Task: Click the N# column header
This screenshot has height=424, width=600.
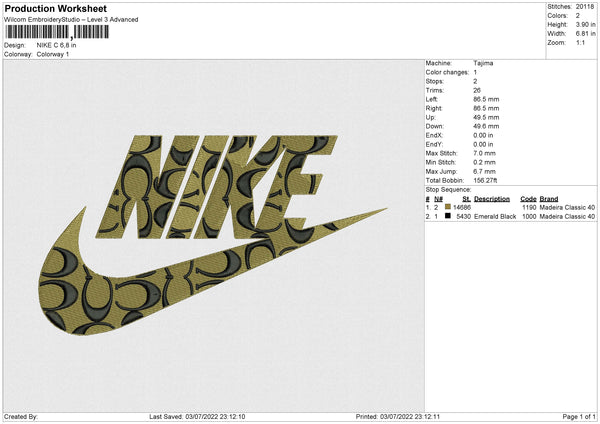Action: [x=439, y=199]
